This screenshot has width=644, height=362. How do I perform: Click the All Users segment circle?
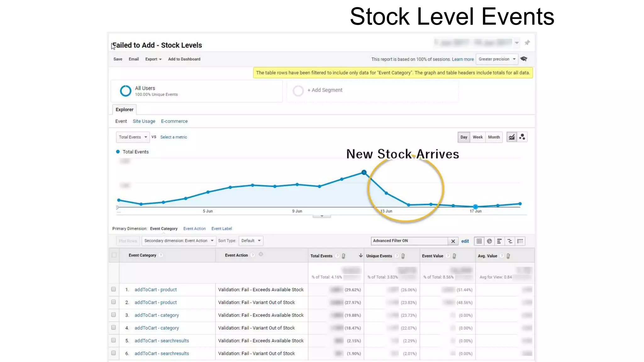(x=125, y=91)
